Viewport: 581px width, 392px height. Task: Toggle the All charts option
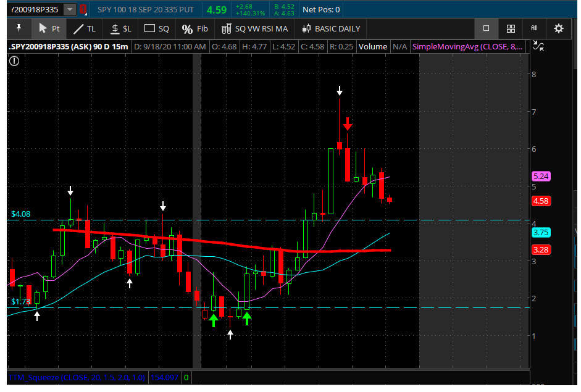pos(534,28)
